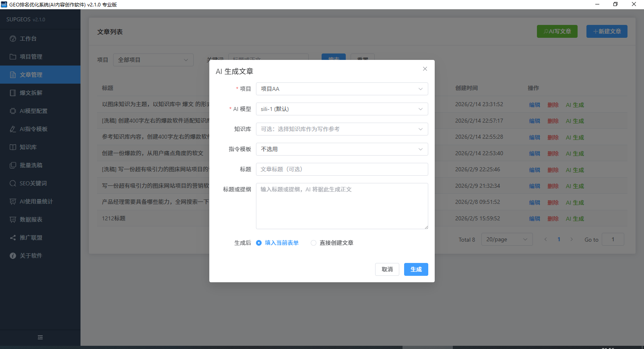
Task: Click page number 1 in pagination
Action: 559,239
